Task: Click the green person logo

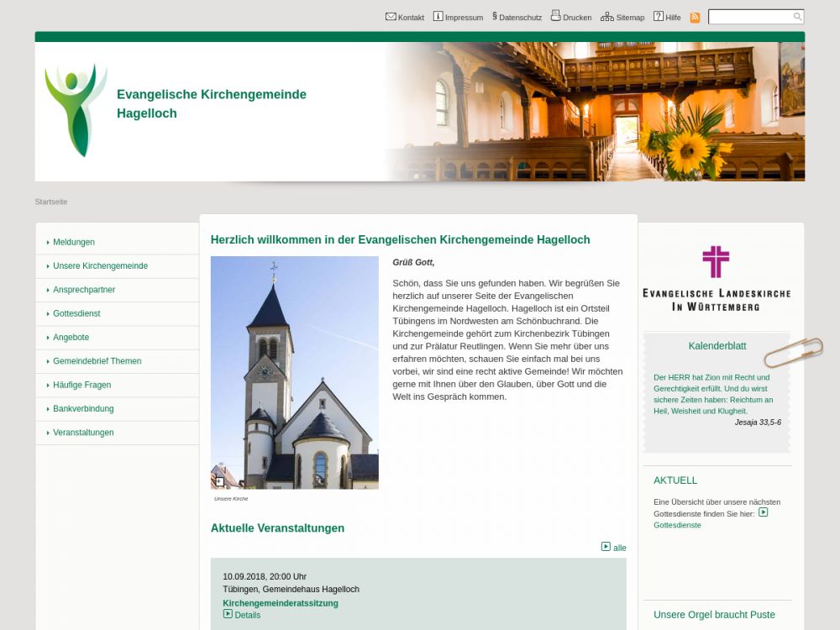Action: [76, 110]
